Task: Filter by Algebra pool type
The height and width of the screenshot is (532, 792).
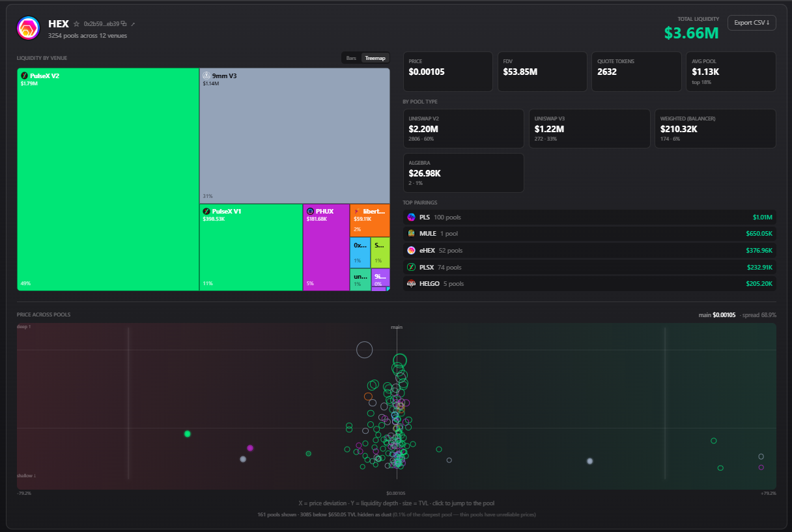Action: pos(464,173)
